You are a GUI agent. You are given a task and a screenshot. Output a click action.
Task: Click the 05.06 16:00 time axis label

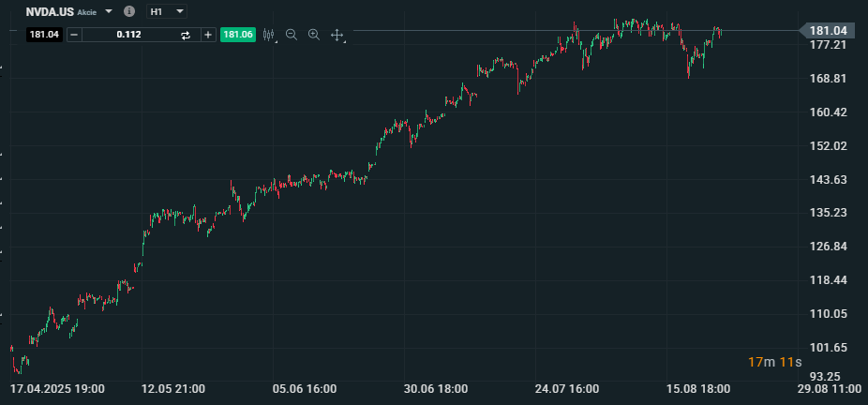point(304,388)
